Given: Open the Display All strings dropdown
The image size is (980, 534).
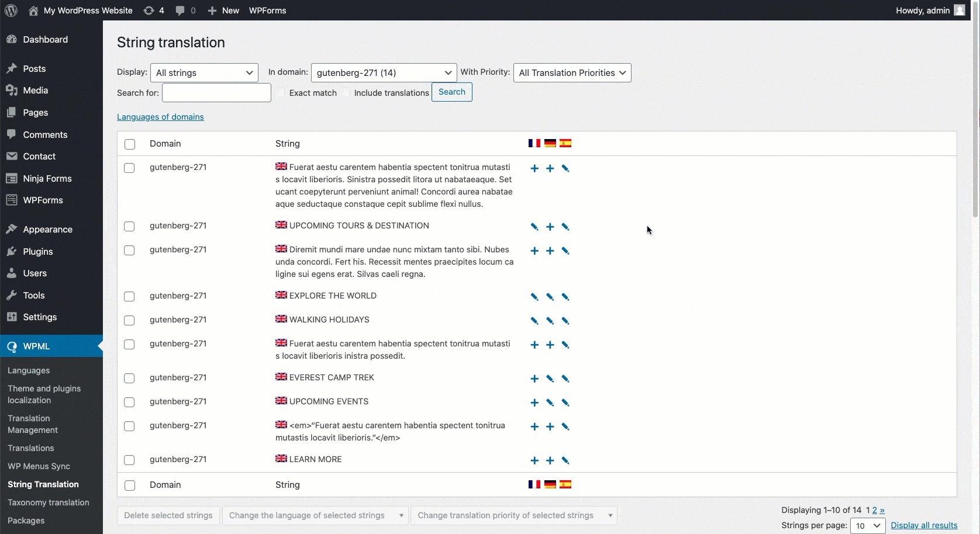Looking at the screenshot, I should tap(204, 73).
